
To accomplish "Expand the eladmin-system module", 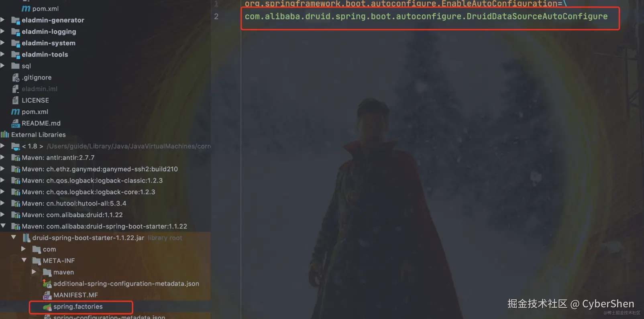I will [x=3, y=43].
